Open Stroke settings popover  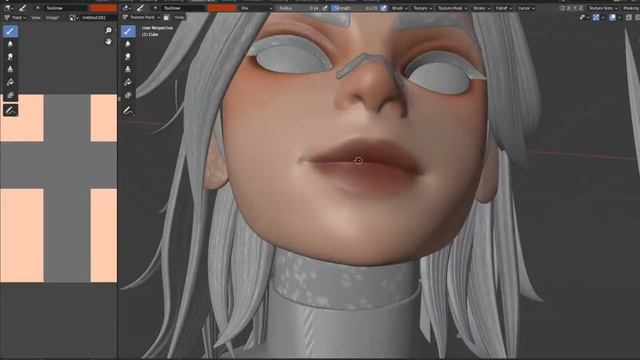(x=481, y=8)
